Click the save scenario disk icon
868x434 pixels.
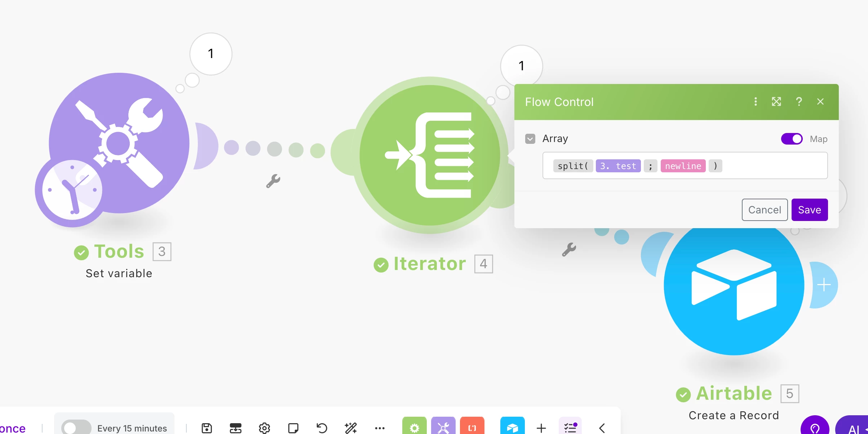click(x=207, y=428)
